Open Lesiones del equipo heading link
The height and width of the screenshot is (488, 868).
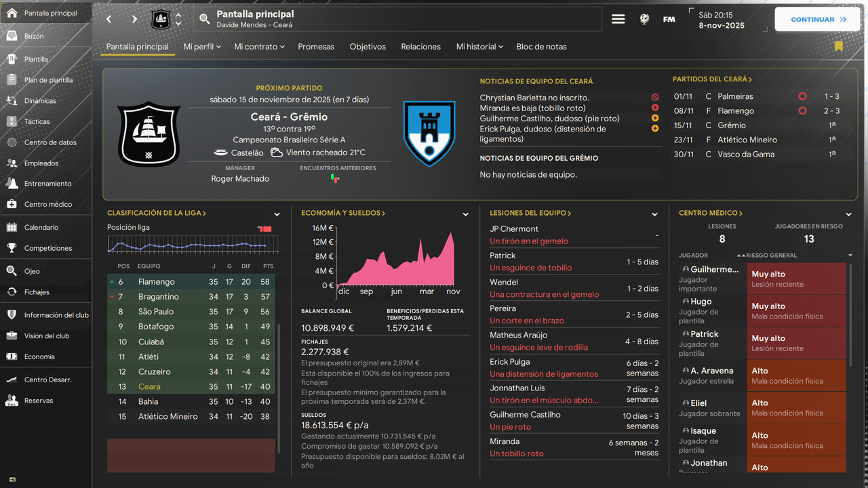(530, 213)
